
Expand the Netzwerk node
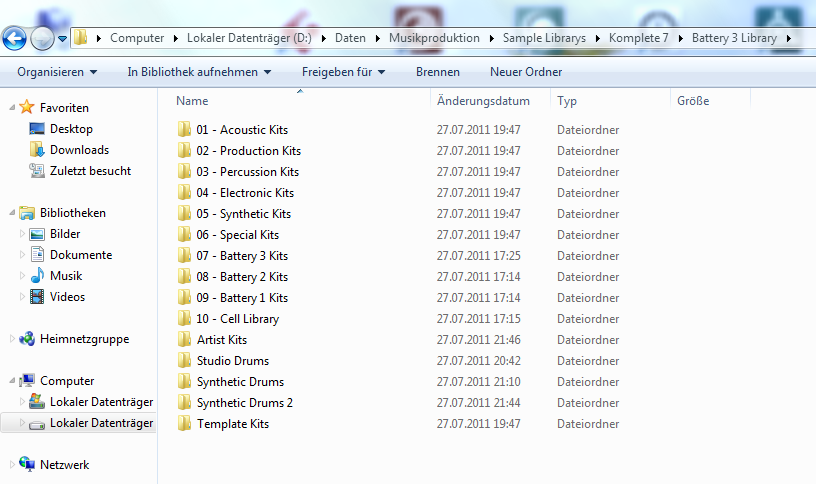12,464
